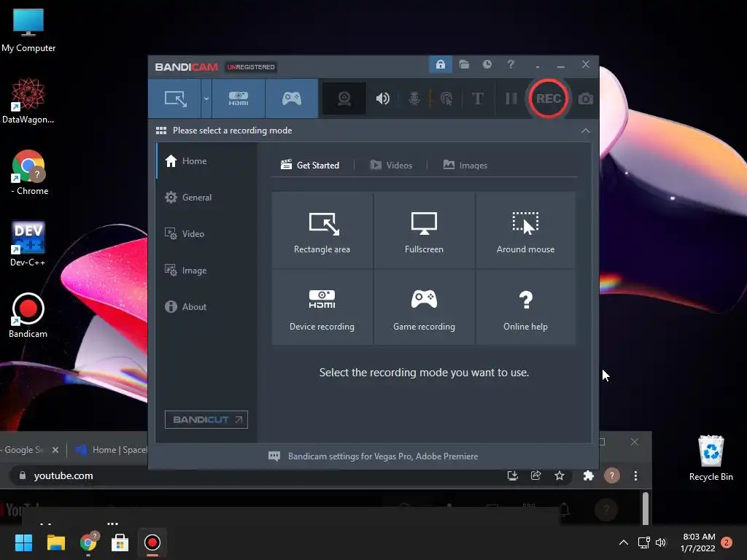Open the Windows Start menu

point(23,542)
